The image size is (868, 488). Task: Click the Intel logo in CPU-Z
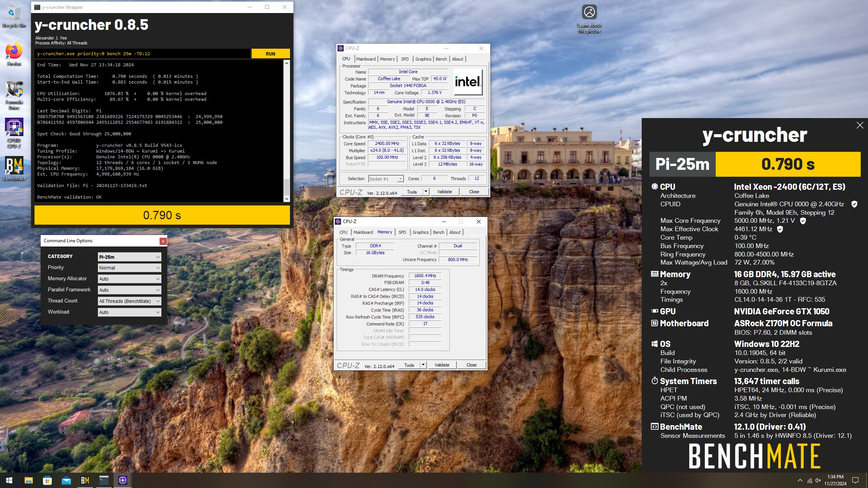point(468,82)
